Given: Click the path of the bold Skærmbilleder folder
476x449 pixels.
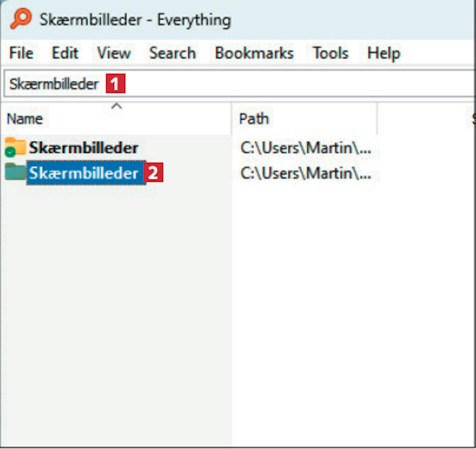Looking at the screenshot, I should click(306, 148).
